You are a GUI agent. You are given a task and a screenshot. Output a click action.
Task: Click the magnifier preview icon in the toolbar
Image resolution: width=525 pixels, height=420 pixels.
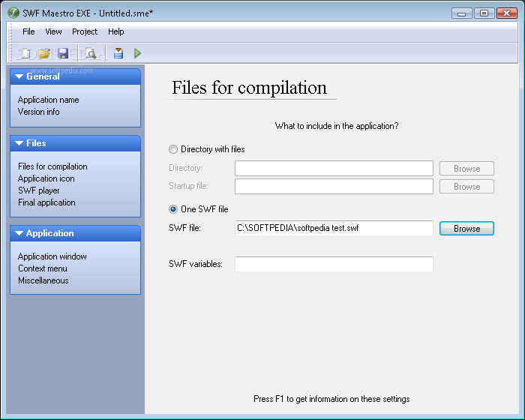pyautogui.click(x=91, y=53)
